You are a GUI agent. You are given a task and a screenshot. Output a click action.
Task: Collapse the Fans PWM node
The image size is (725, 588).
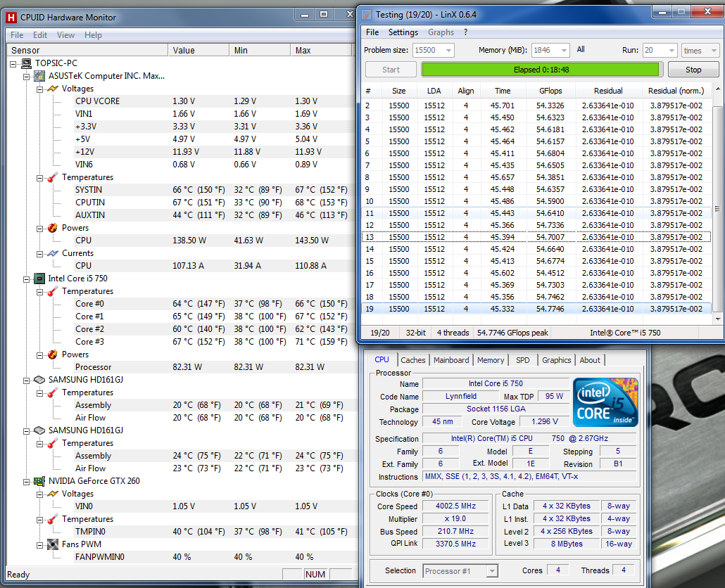coord(40,545)
